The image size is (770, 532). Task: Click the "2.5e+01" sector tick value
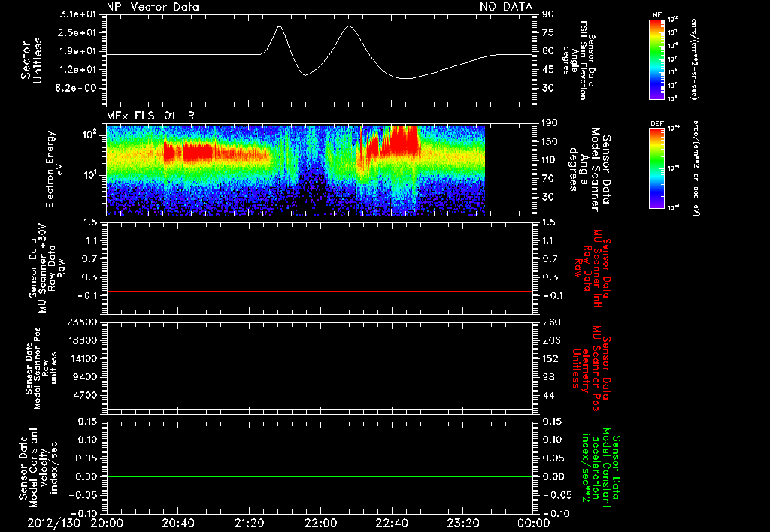[78, 32]
